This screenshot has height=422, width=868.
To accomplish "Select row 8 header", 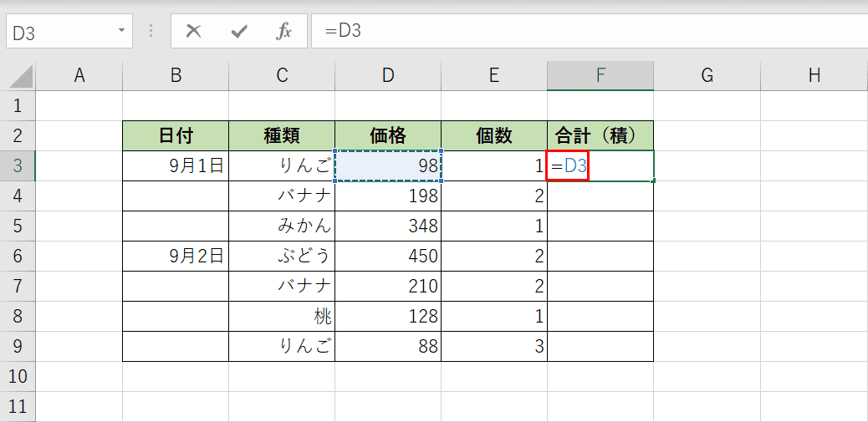I will tap(18, 317).
